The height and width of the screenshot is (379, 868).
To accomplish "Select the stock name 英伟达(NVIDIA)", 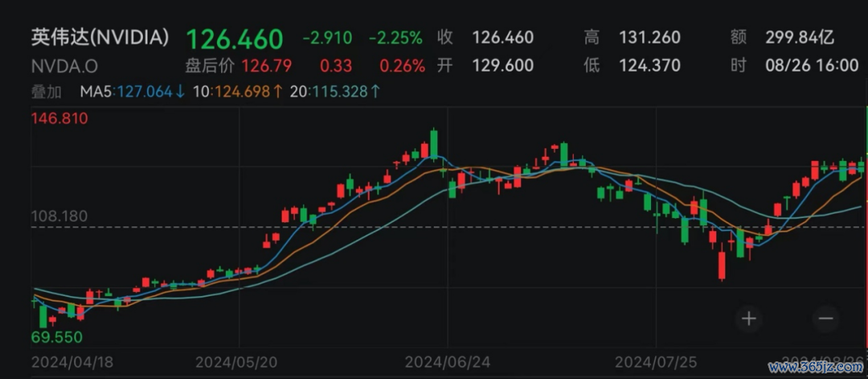I will [100, 36].
